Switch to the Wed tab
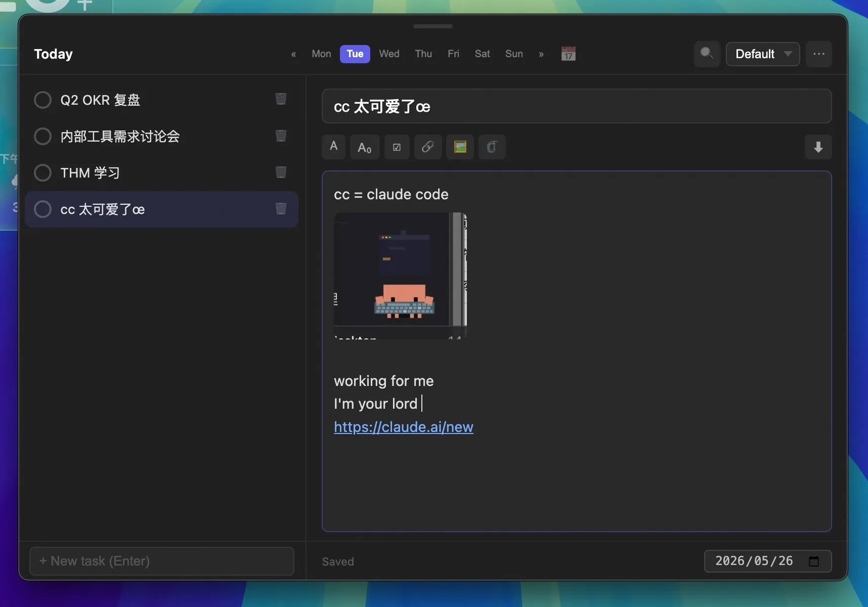 coord(389,54)
